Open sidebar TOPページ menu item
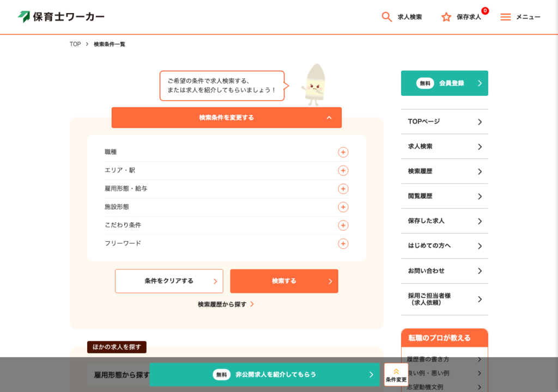The width and height of the screenshot is (558, 392). 445,121
